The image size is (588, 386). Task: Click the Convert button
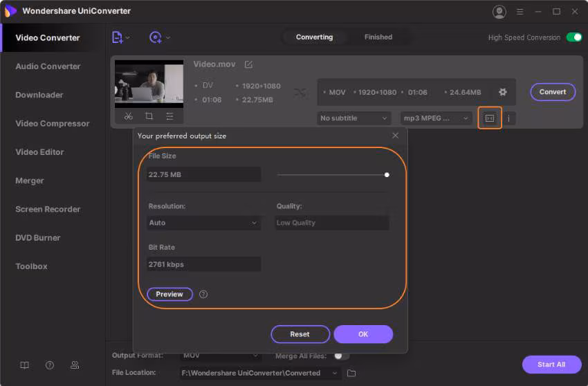pos(553,92)
